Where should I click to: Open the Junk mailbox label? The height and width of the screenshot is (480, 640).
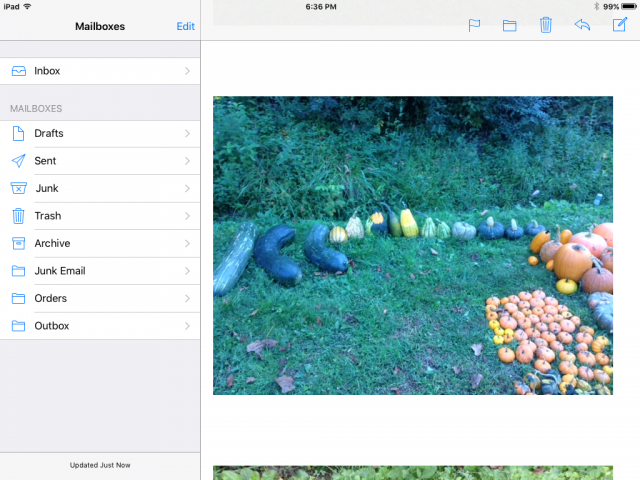coord(47,188)
